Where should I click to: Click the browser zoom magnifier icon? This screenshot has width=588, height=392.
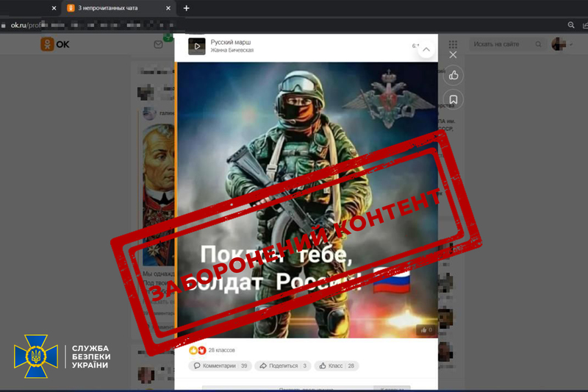coord(571,25)
